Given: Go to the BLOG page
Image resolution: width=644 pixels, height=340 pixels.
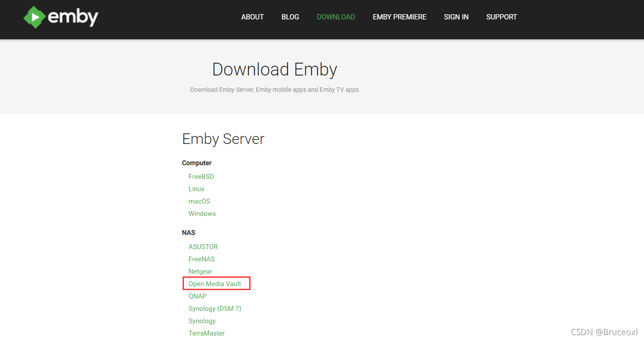Looking at the screenshot, I should click(x=290, y=17).
